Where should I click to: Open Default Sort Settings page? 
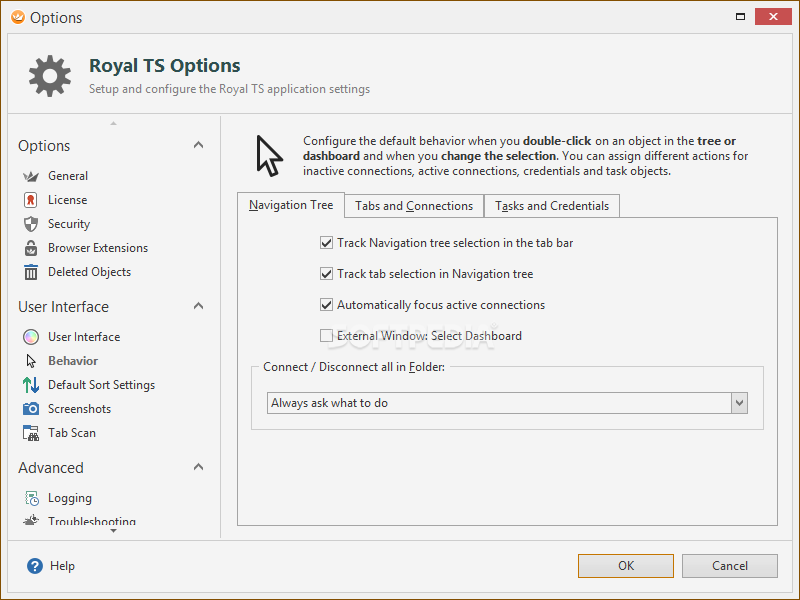102,385
